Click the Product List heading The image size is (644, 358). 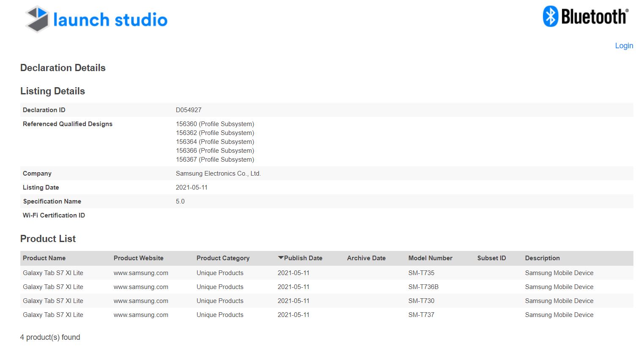click(48, 239)
